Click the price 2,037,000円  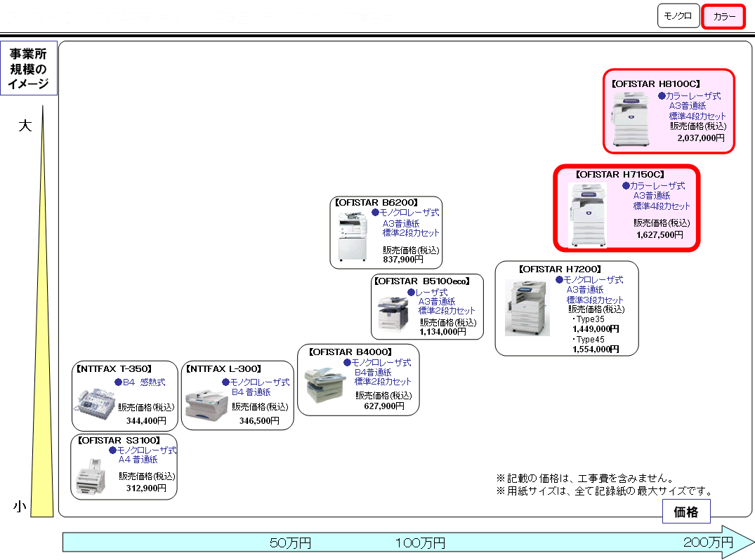701,138
